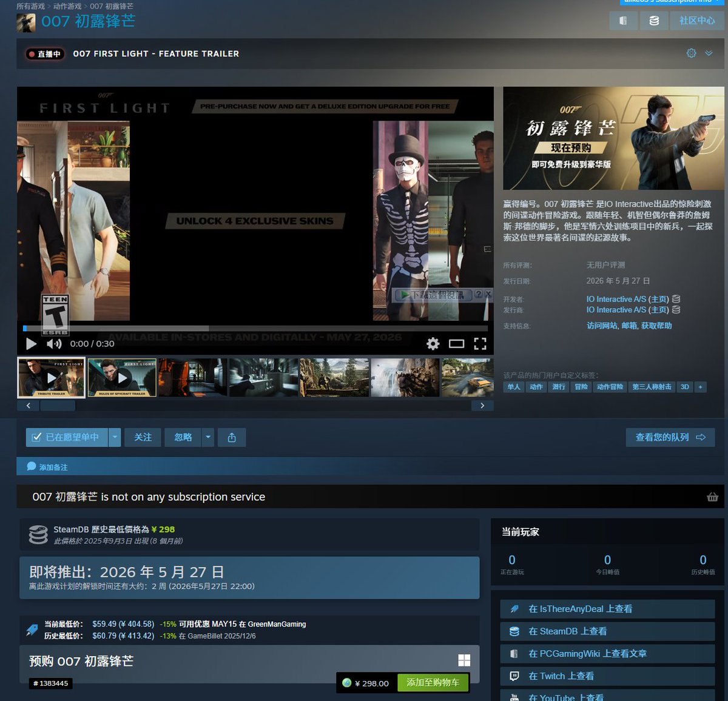Select the 动作冒险 tag
This screenshot has height=701, width=728.
pyautogui.click(x=610, y=387)
